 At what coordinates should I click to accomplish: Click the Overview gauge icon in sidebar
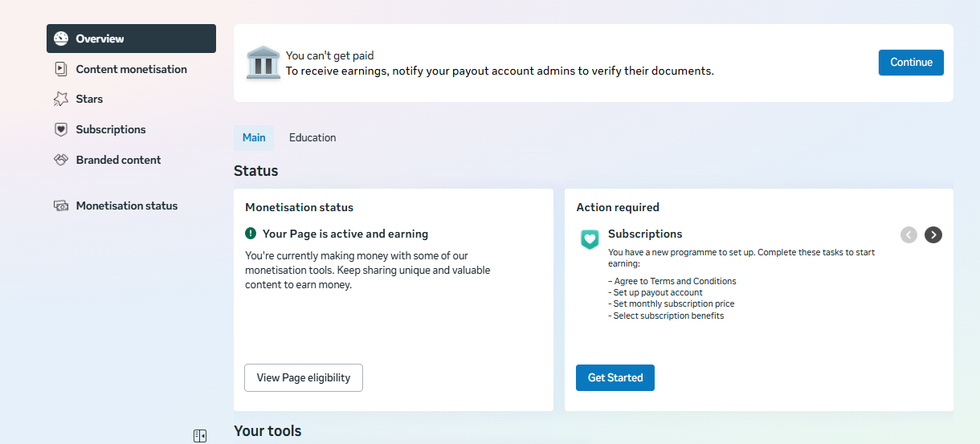[x=61, y=39]
